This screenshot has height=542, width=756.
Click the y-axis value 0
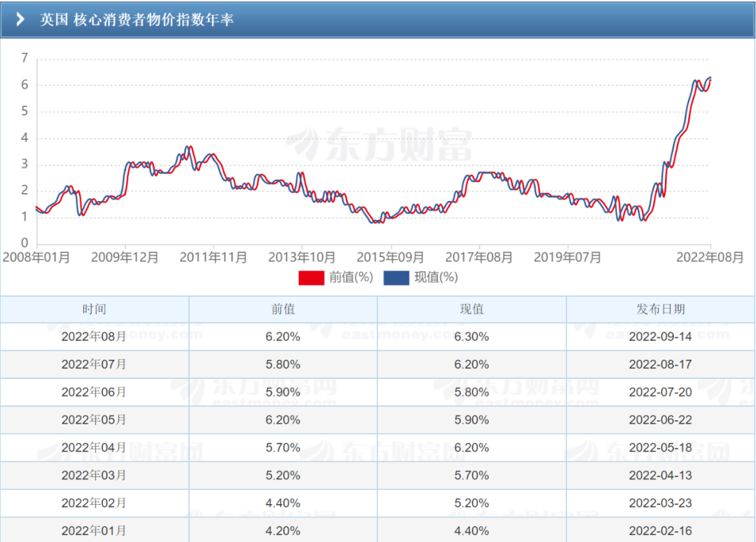tap(24, 243)
